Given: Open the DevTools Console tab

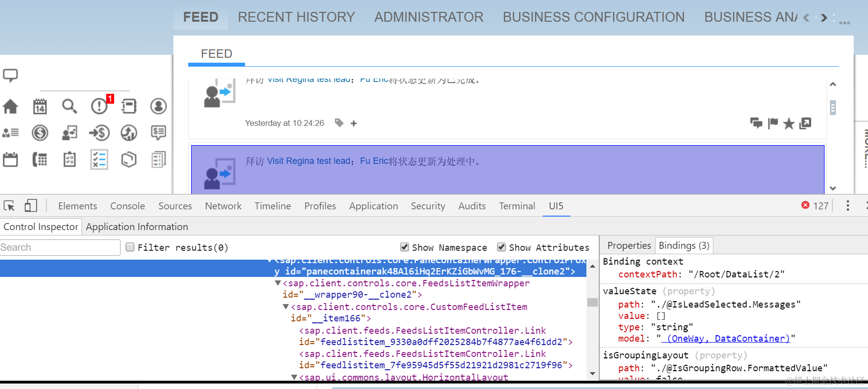Looking at the screenshot, I should coord(127,206).
